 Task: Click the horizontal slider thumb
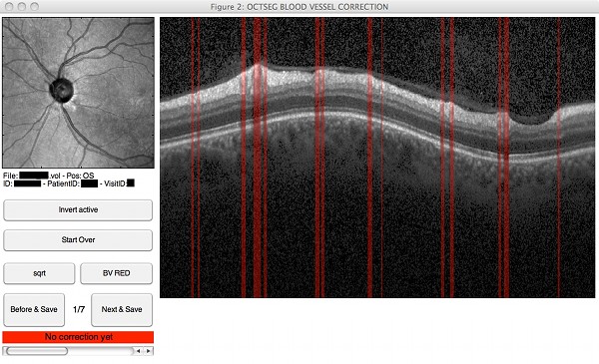pyautogui.click(x=37, y=351)
